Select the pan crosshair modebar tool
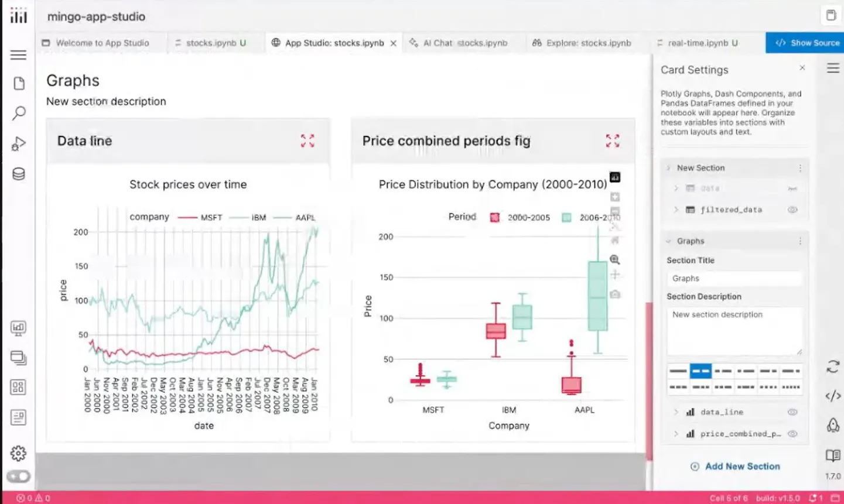This screenshot has height=504, width=844. [615, 275]
